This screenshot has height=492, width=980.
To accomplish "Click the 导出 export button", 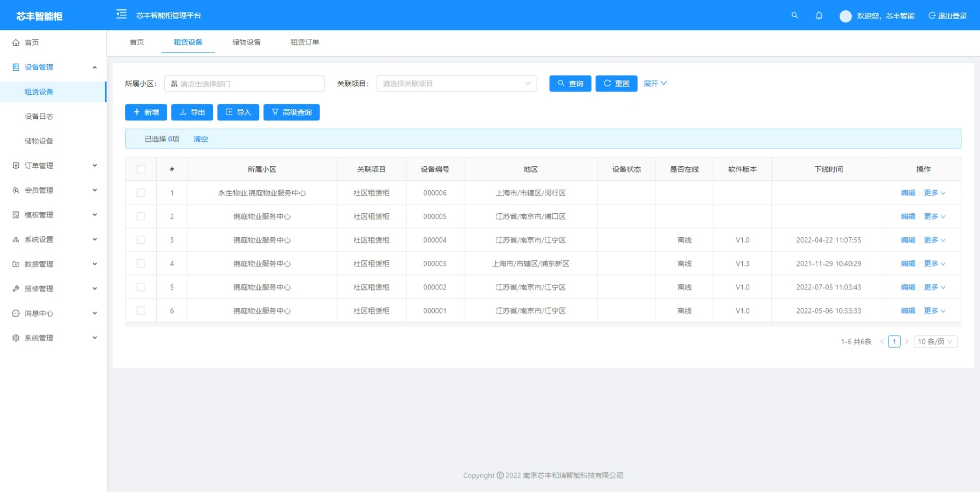I will (x=192, y=112).
